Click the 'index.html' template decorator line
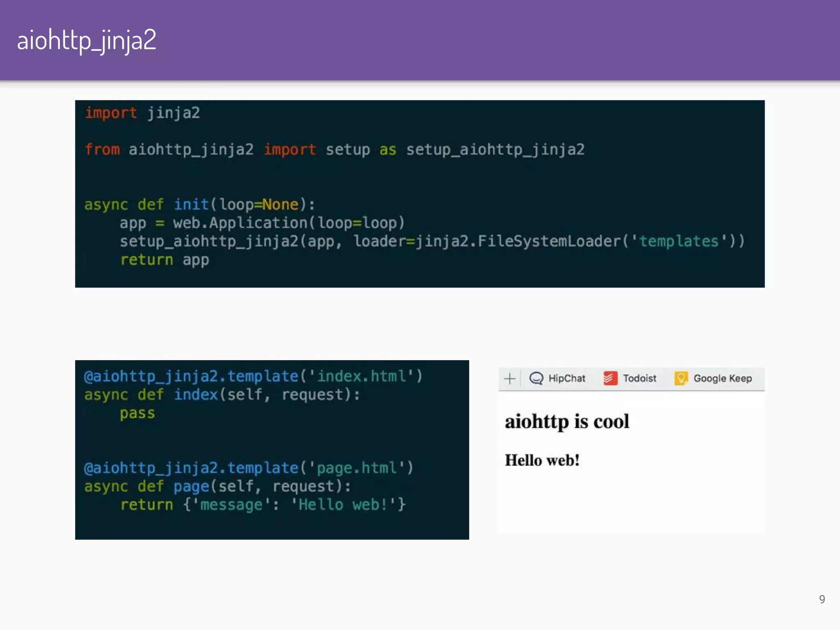The width and height of the screenshot is (840, 630). coord(253,376)
